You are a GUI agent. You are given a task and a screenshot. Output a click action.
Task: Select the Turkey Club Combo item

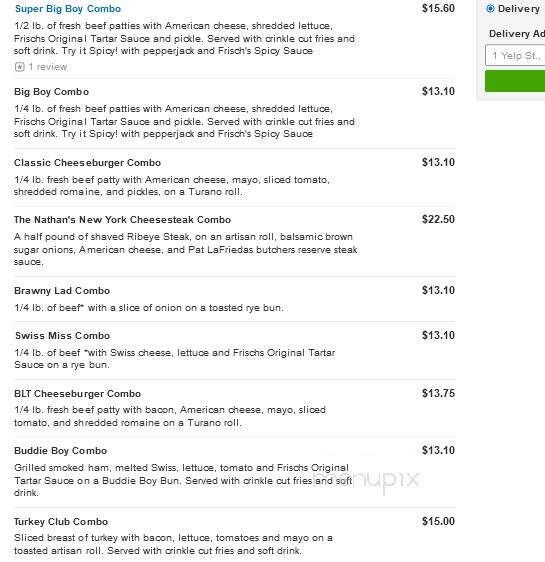(61, 521)
